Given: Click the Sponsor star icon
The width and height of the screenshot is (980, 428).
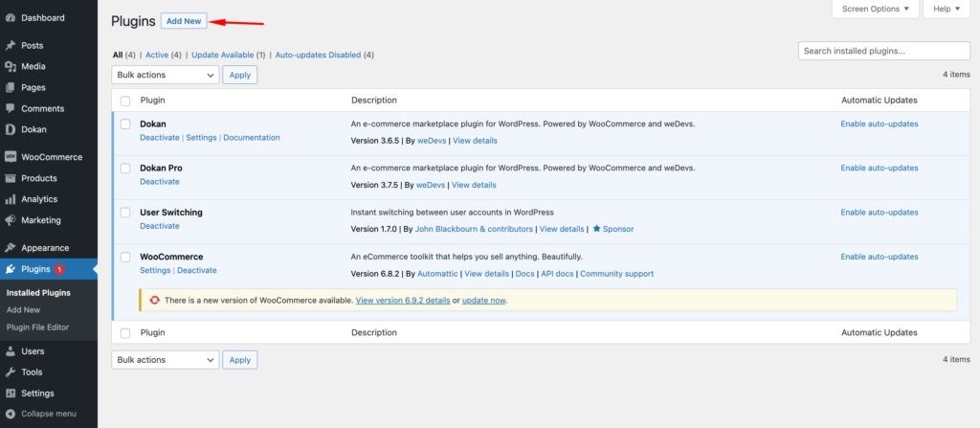Looking at the screenshot, I should click(596, 229).
